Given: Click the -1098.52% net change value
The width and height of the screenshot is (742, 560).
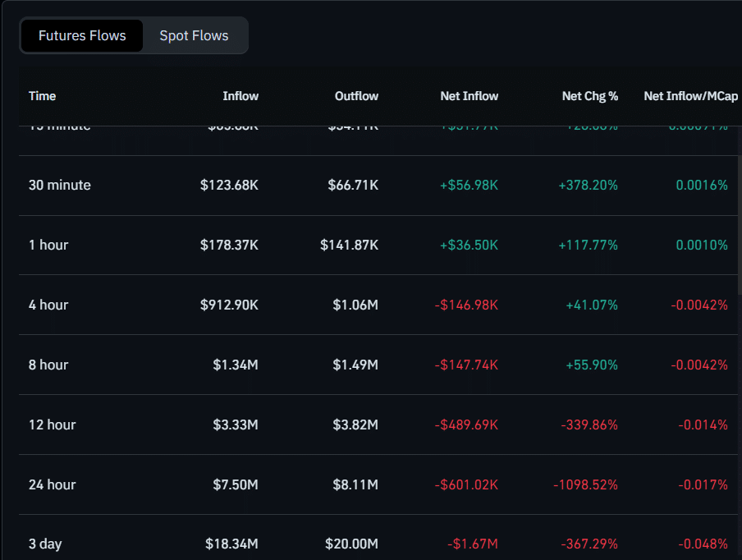Looking at the screenshot, I should click(586, 484).
